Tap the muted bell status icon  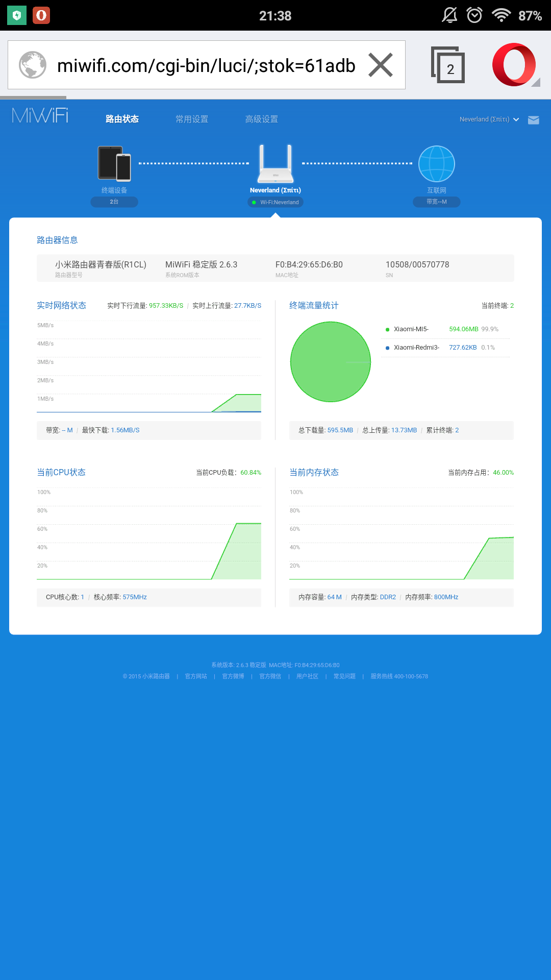coord(449,15)
